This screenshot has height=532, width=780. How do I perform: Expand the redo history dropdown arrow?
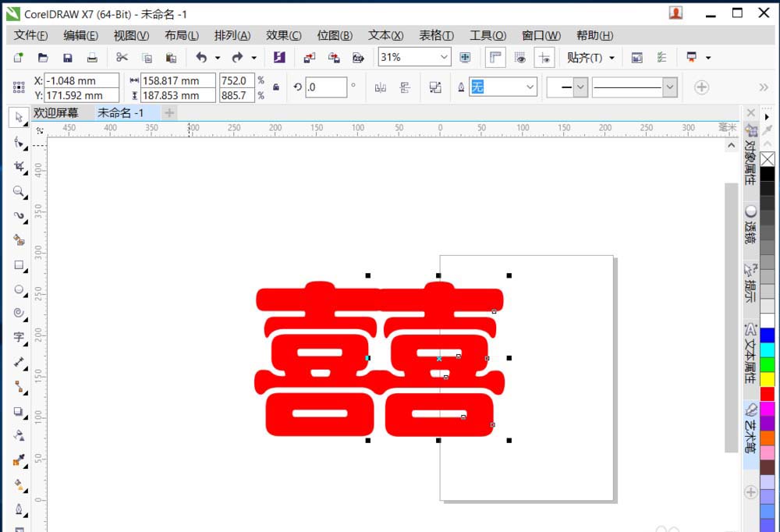click(x=254, y=58)
